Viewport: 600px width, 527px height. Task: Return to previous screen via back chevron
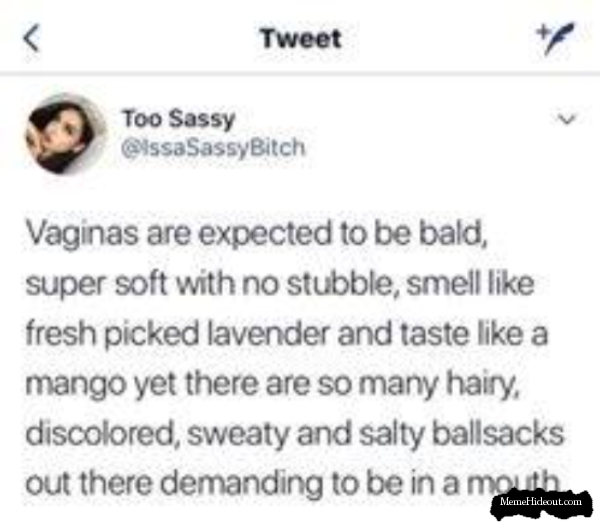(x=31, y=38)
